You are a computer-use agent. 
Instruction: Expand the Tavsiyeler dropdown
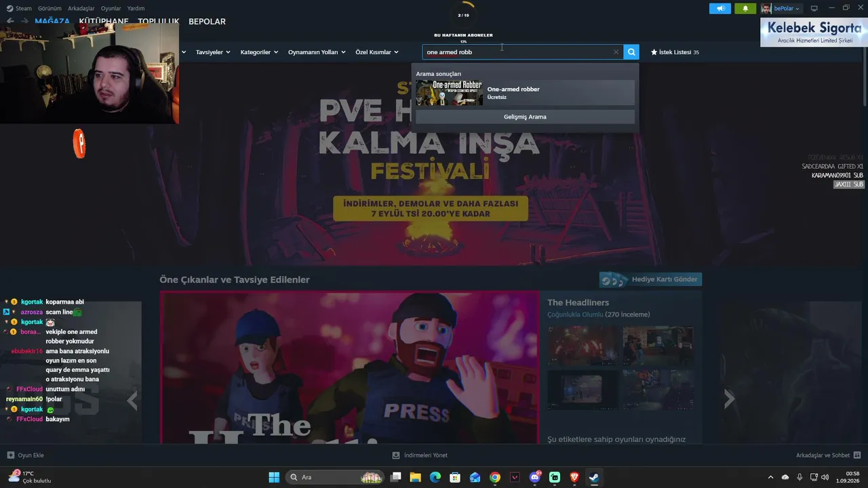click(213, 52)
